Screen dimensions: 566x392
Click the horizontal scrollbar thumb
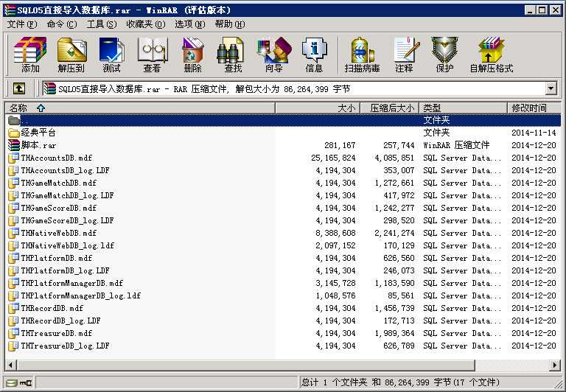tap(246, 365)
